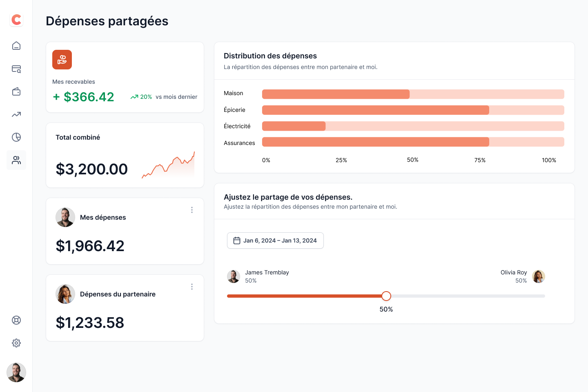The height and width of the screenshot is (392, 588).
Task: Click the Épicerie progress bar
Action: [413, 110]
